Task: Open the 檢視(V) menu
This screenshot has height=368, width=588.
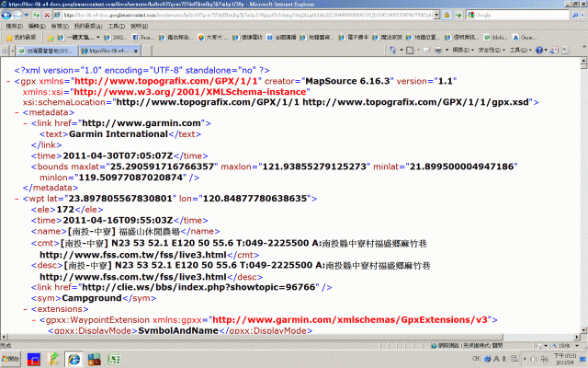Action: tap(60, 27)
